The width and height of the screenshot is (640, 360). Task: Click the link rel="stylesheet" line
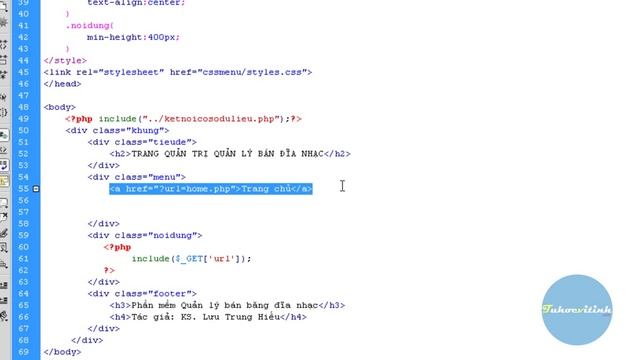tap(178, 72)
